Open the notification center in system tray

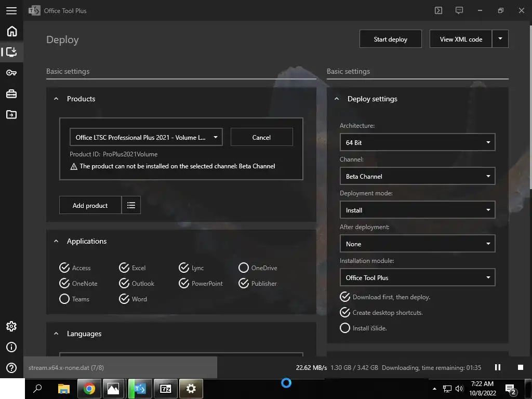(x=511, y=389)
